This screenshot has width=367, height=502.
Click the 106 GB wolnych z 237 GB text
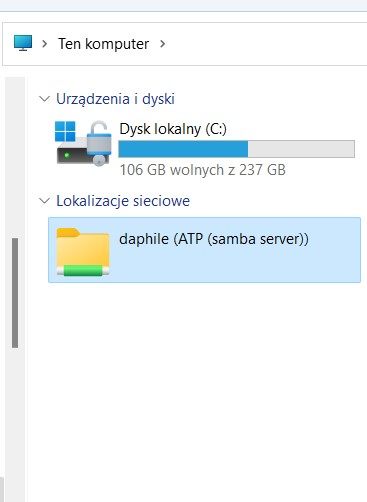[x=203, y=170]
